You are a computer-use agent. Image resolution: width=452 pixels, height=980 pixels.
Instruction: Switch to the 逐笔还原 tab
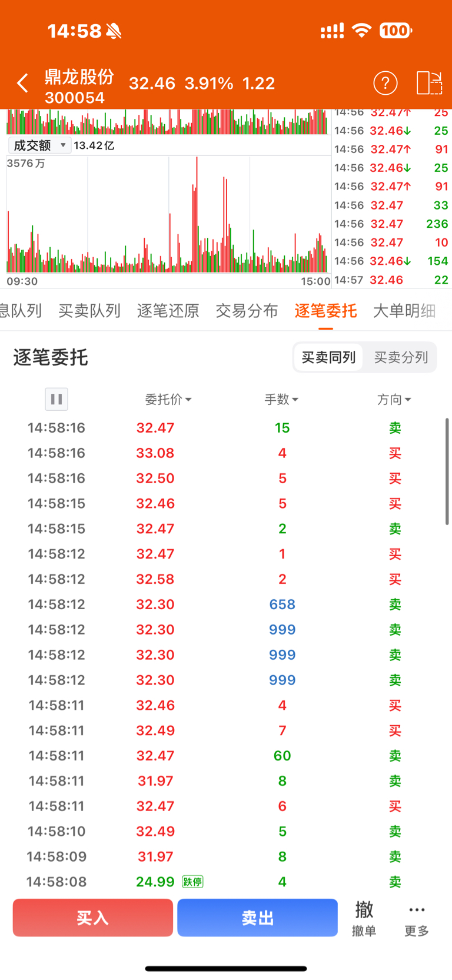[168, 311]
